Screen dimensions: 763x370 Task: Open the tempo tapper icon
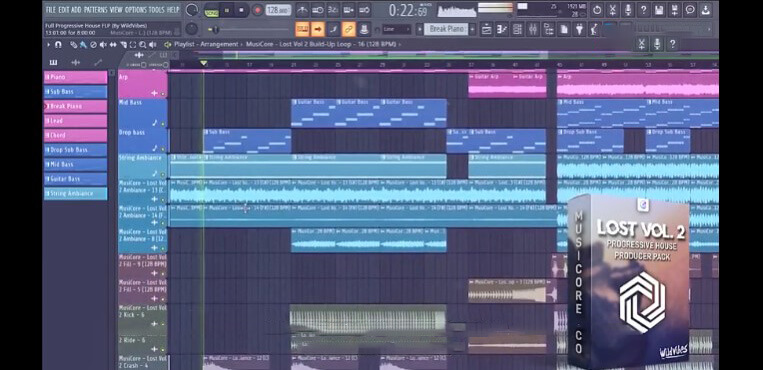(594, 30)
